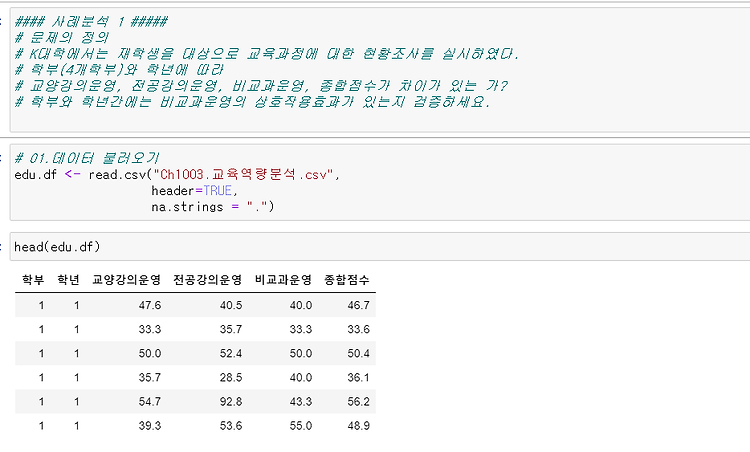Click the head(edu.df) code cell
Screen dimensions: 750x452
380,247
